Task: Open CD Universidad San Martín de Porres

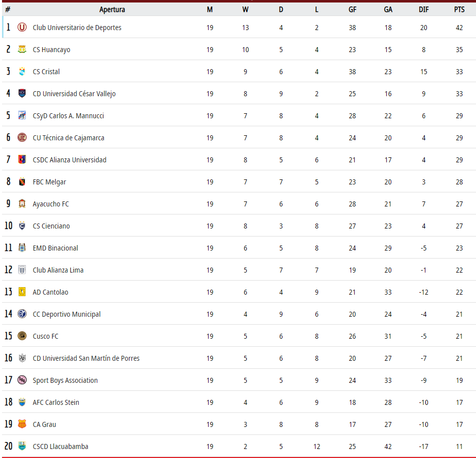Action: (x=86, y=358)
